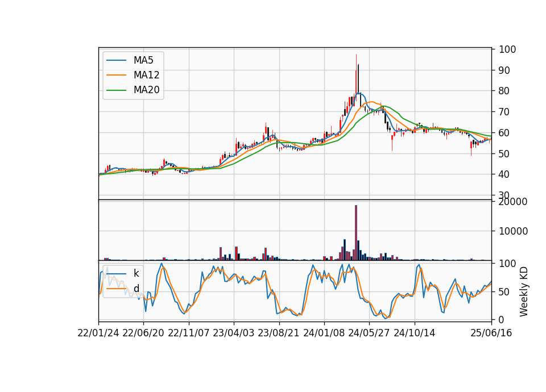Viewport: 546px width, 392px height.
Task: Click the KD axis value 0
Action: click(502, 319)
